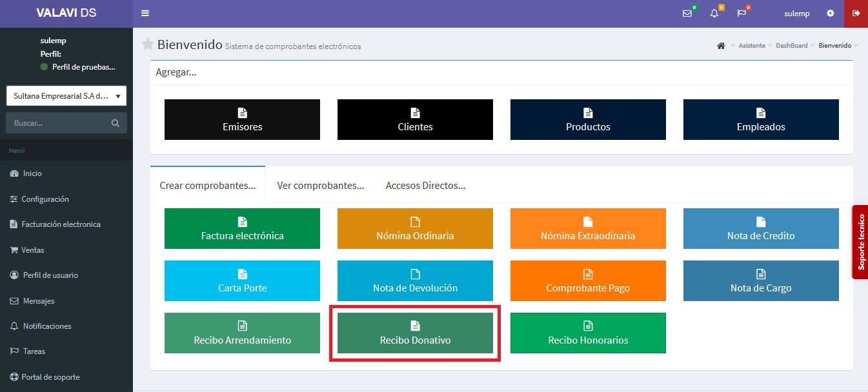868x392 pixels.
Task: Open the sulemp user menu
Action: pyautogui.click(x=796, y=14)
